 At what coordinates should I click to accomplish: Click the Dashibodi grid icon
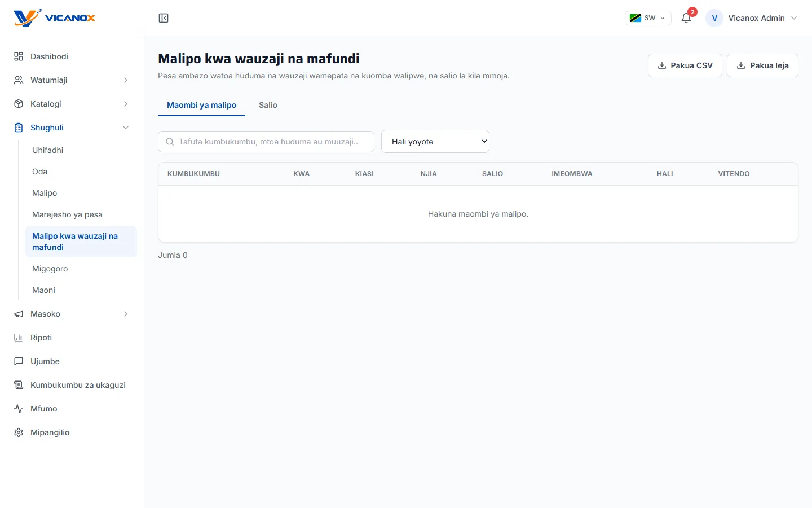[19, 56]
